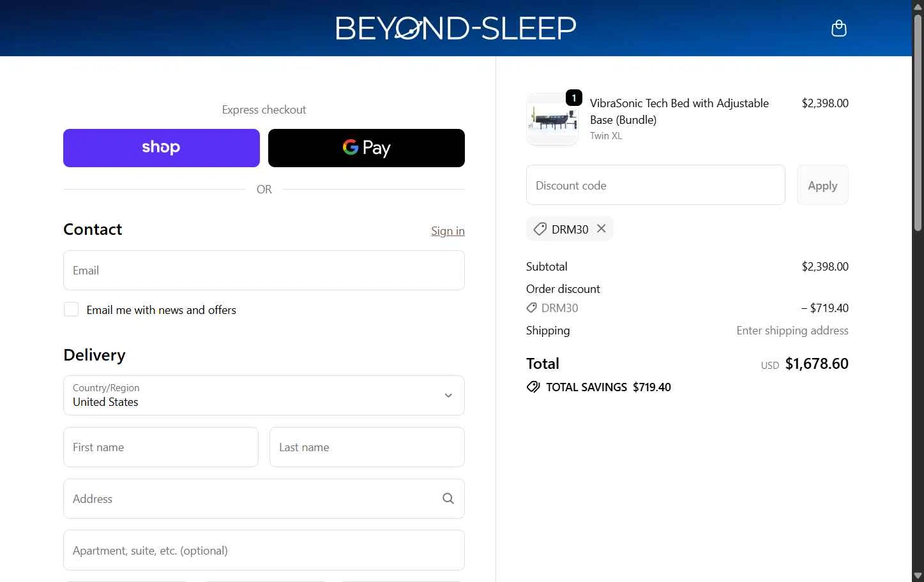Click the VibraSonic Tech Bed product name
Image resolution: width=924 pixels, height=582 pixels.
(679, 112)
